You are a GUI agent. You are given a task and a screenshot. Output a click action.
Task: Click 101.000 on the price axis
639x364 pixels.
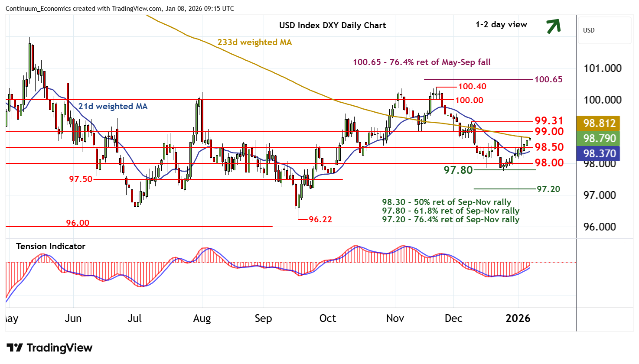(x=602, y=68)
